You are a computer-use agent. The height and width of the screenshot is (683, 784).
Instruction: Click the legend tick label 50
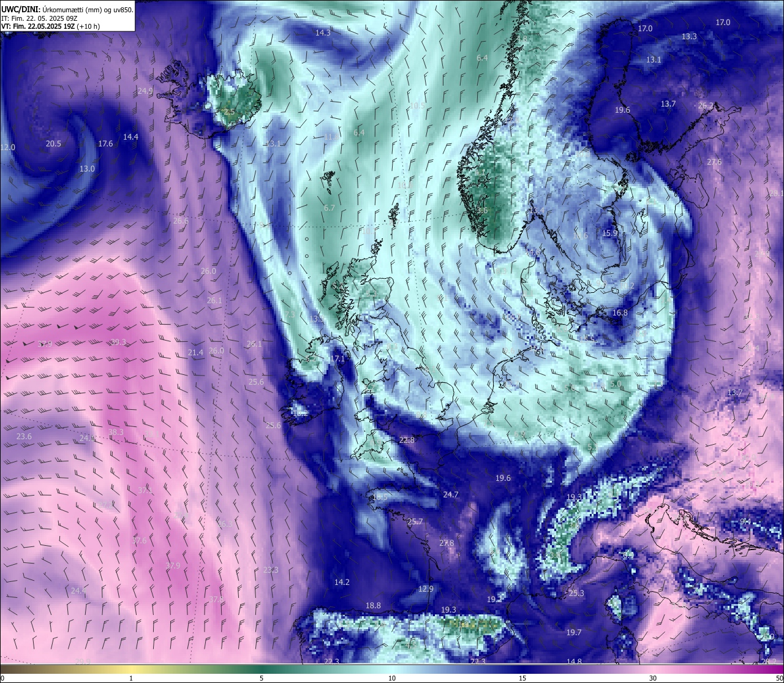[778, 678]
